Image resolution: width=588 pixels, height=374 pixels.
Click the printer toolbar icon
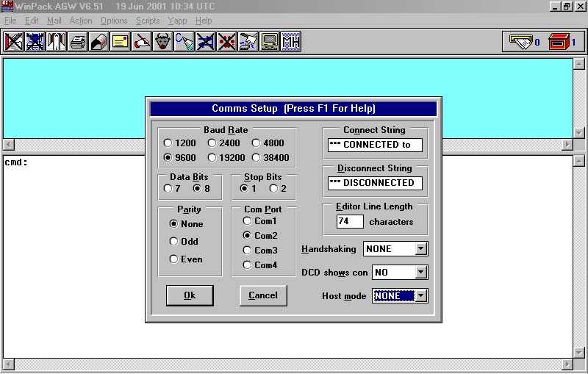click(78, 41)
